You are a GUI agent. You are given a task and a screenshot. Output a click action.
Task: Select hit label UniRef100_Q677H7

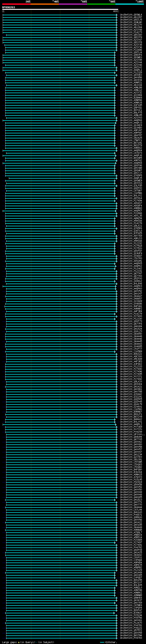(x=131, y=273)
